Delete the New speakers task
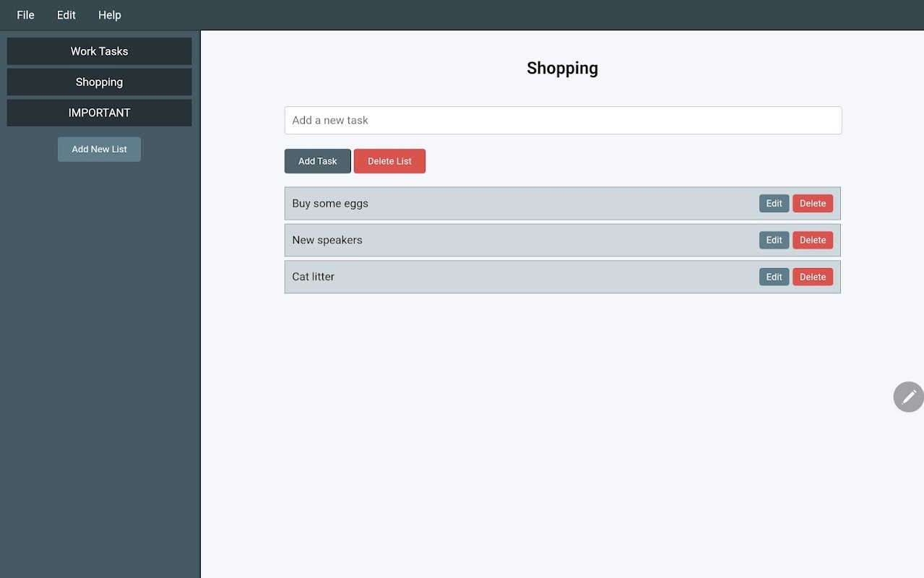Screen dimensions: 924x578 tap(812, 240)
